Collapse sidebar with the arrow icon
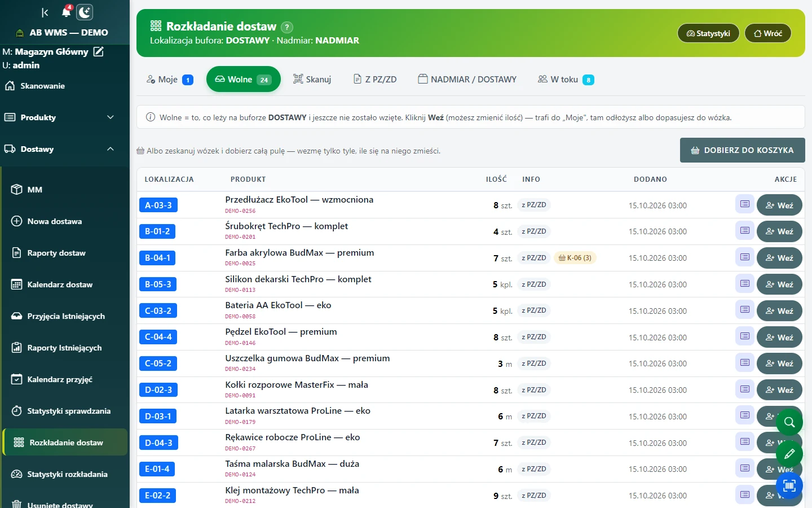812x508 pixels. [x=45, y=12]
